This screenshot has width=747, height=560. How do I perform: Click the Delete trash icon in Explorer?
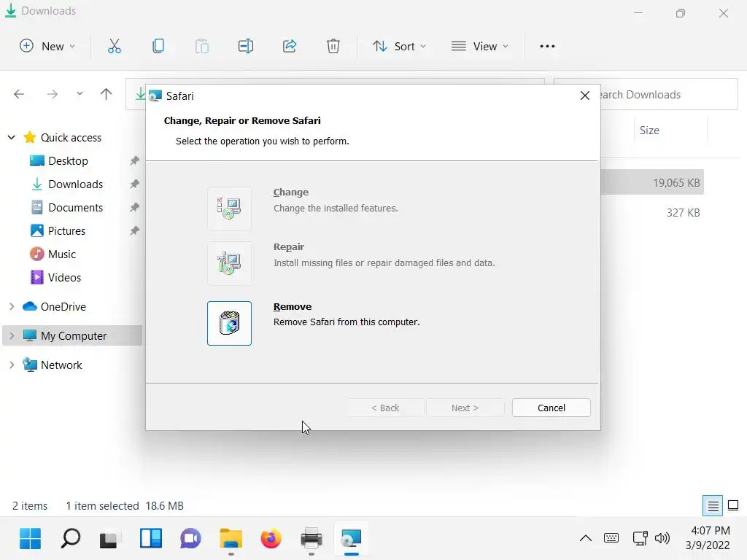point(333,46)
